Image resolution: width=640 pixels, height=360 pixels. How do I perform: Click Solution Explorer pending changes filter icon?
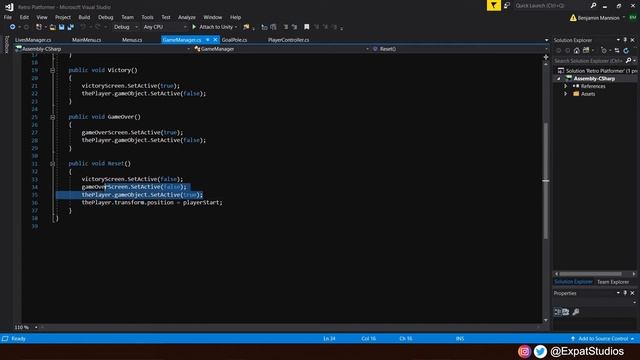[x=604, y=51]
